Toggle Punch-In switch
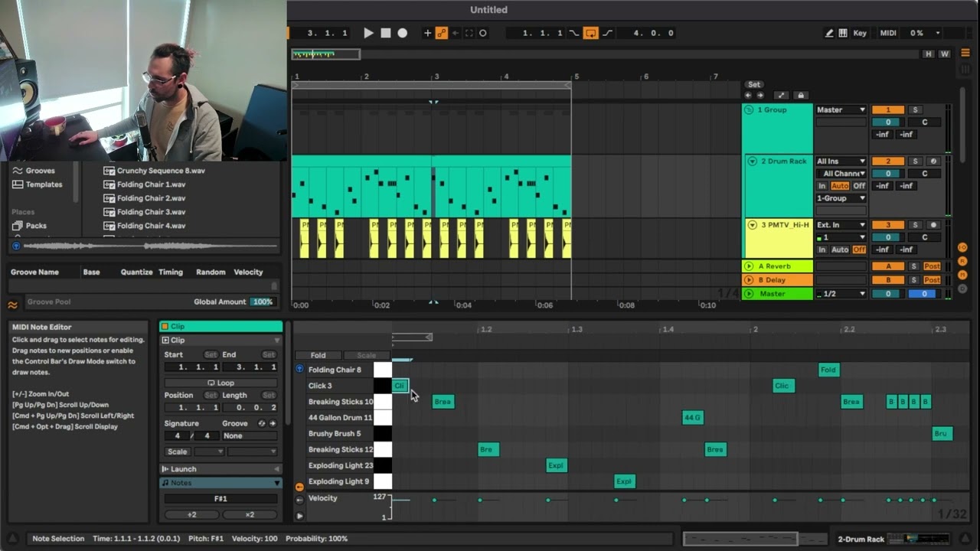This screenshot has height=551, width=980. tap(573, 33)
